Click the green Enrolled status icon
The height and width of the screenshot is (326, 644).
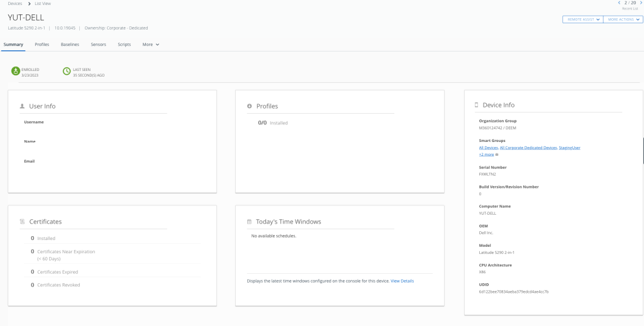pyautogui.click(x=16, y=71)
